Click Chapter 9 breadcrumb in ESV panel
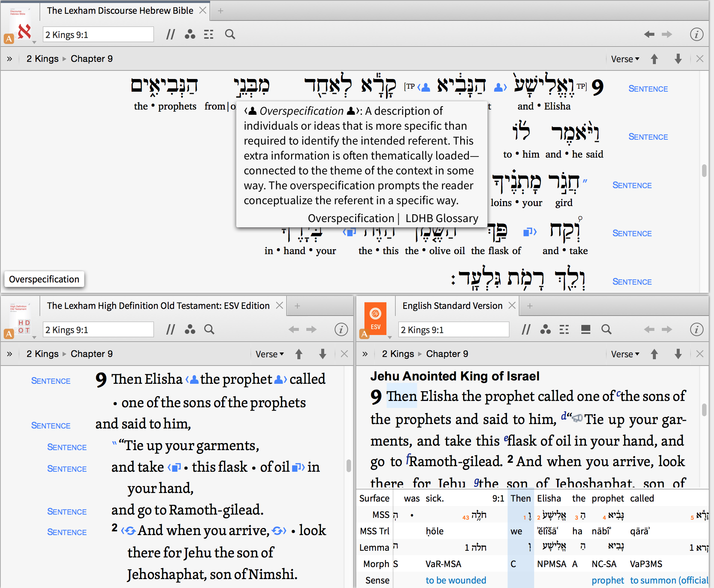Image resolution: width=714 pixels, height=588 pixels. (447, 354)
